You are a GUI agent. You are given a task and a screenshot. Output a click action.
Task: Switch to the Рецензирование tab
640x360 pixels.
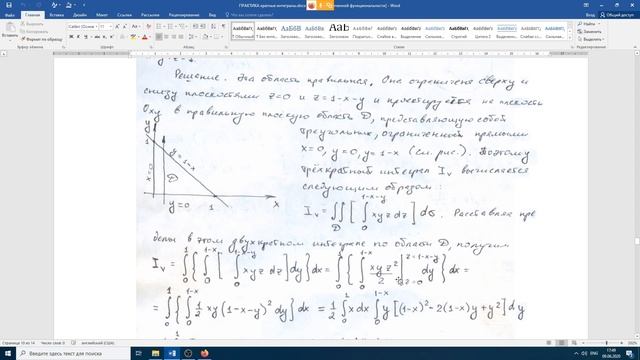coord(184,15)
